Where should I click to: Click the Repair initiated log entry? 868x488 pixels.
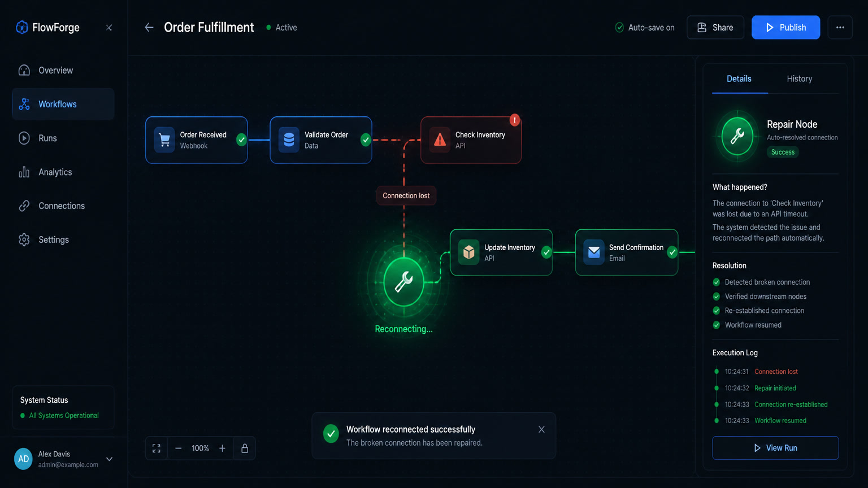[x=775, y=388]
